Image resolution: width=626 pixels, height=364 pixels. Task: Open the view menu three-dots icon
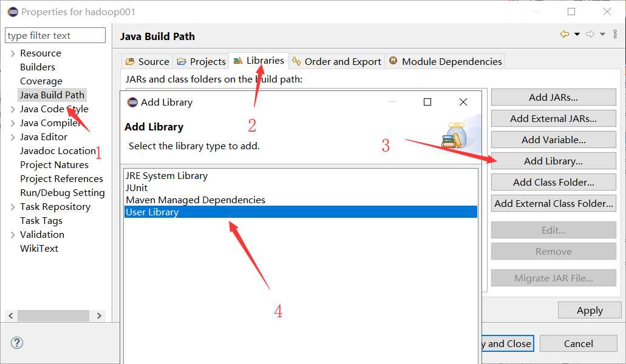pos(615,35)
